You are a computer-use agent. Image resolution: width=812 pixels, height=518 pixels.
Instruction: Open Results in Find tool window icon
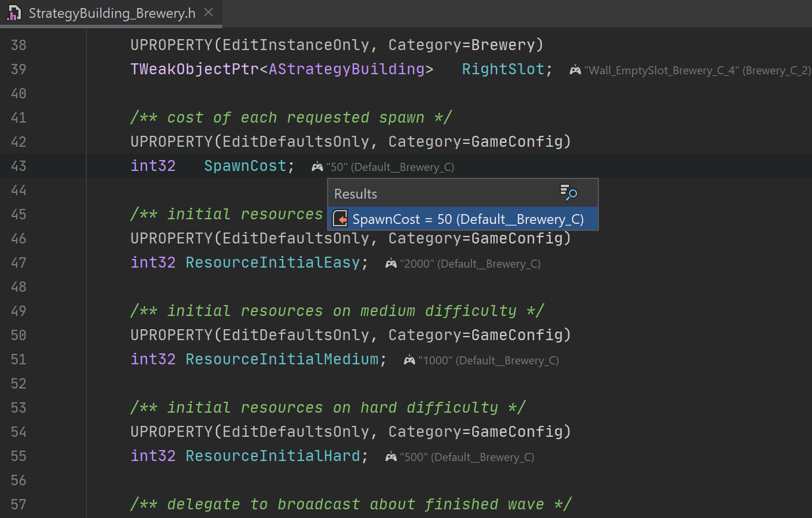(569, 193)
